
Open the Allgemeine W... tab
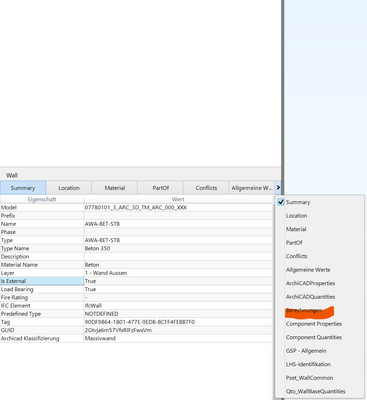click(x=252, y=188)
